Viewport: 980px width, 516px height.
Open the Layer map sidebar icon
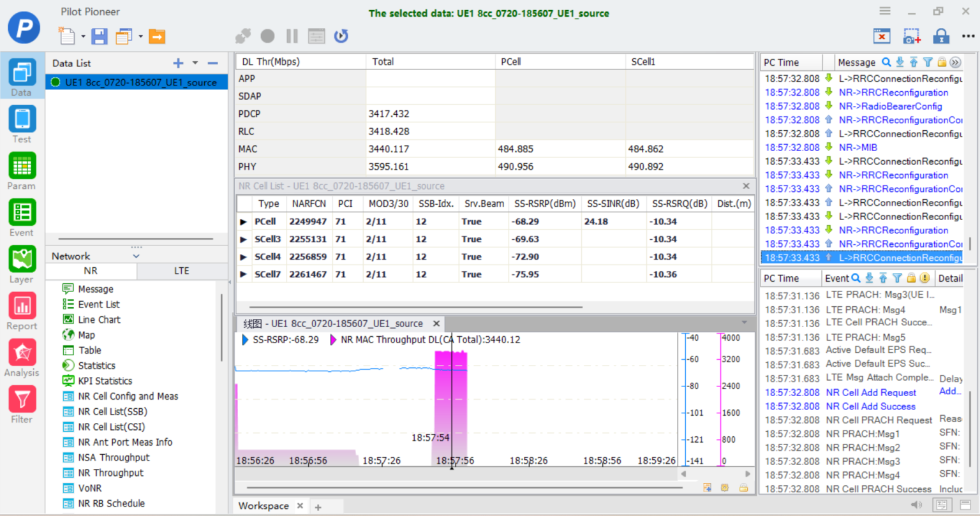22,265
